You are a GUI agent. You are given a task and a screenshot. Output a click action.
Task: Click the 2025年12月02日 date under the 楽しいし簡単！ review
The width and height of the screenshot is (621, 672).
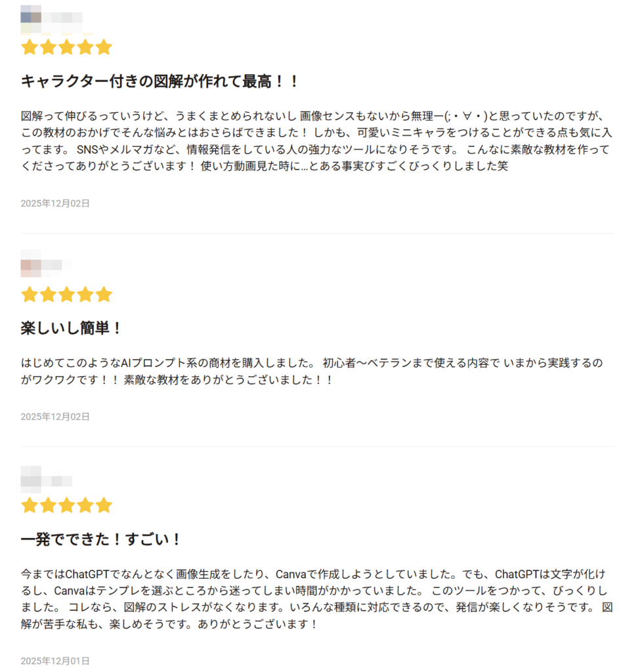pyautogui.click(x=55, y=417)
